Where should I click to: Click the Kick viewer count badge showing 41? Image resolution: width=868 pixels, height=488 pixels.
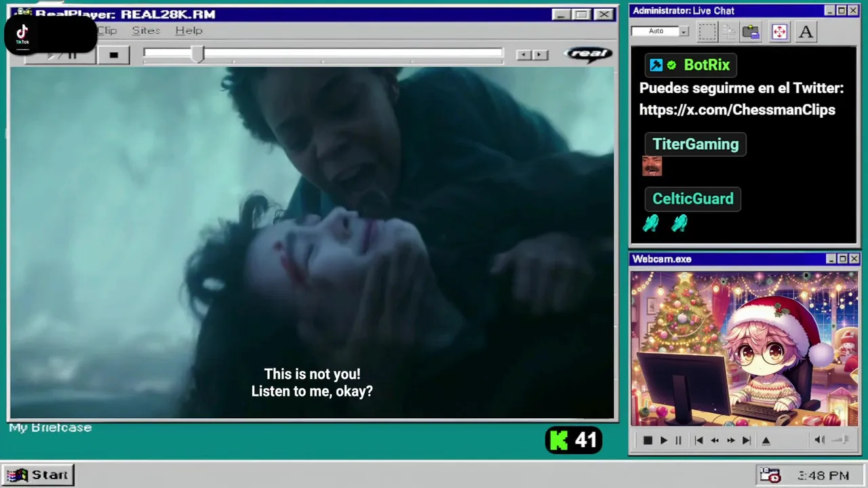pos(574,441)
